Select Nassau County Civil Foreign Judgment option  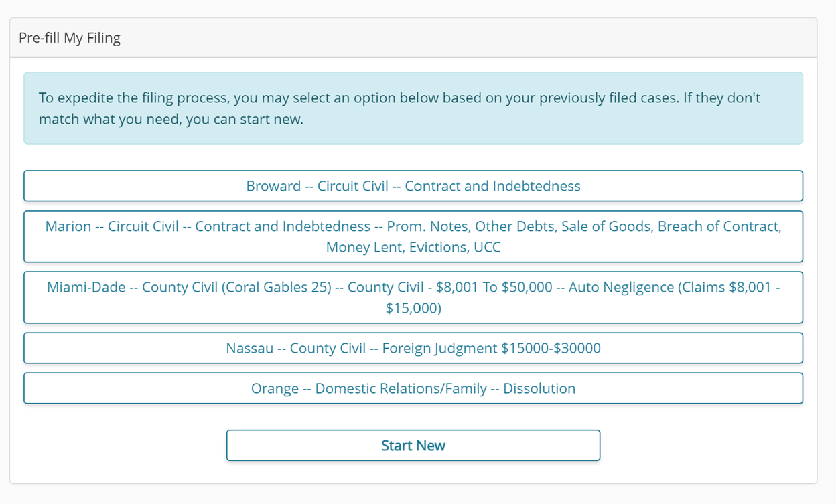(x=413, y=348)
